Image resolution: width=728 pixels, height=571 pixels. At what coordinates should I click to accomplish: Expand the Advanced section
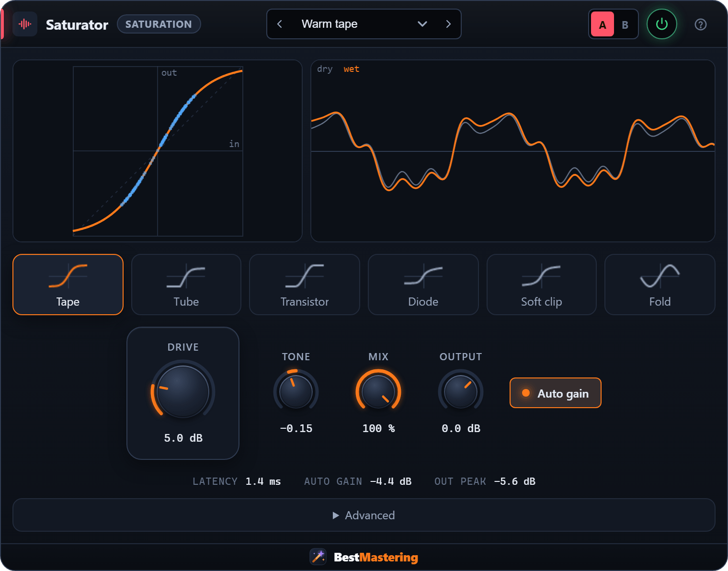click(x=364, y=515)
